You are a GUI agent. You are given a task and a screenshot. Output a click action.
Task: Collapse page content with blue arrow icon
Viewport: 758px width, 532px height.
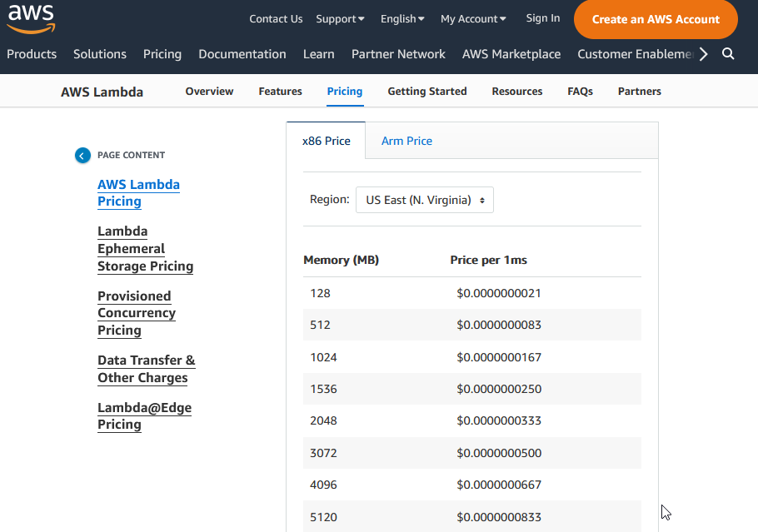click(x=82, y=155)
